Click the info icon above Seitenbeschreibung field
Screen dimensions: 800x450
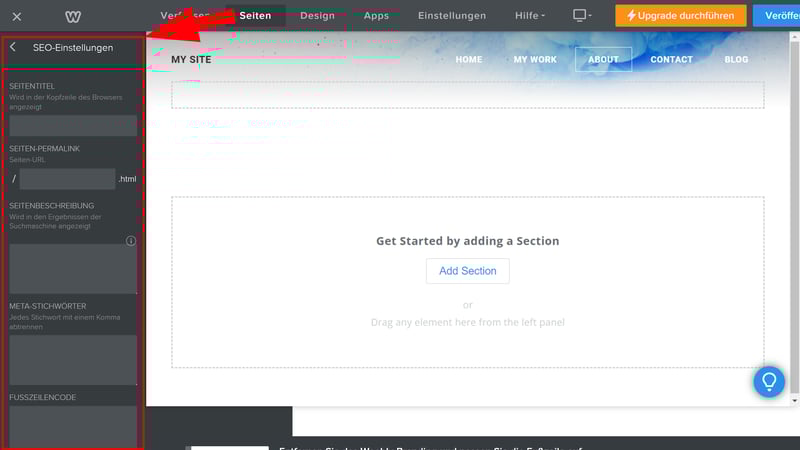[131, 241]
